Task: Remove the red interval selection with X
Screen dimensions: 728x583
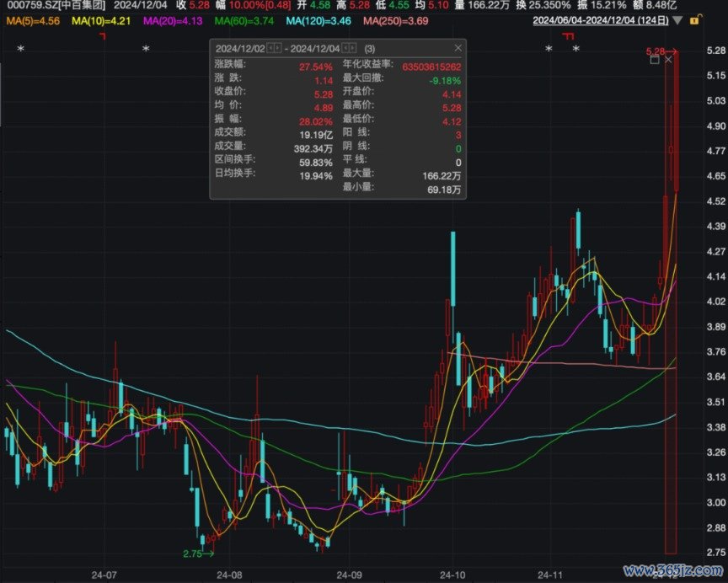Action: coord(668,60)
